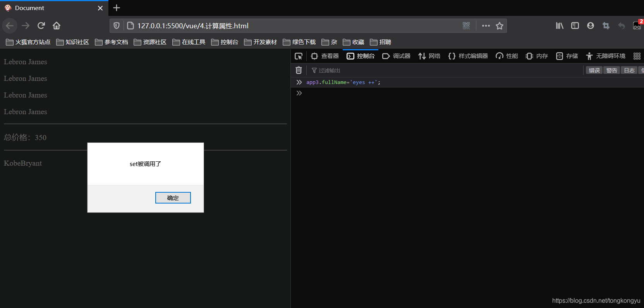Screen dimensions: 644x308
Task: Switch to the 性能 performance tab
Action: tap(507, 56)
